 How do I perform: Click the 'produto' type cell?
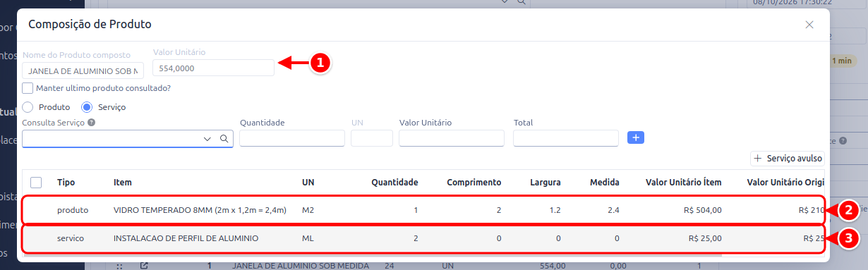pyautogui.click(x=73, y=210)
